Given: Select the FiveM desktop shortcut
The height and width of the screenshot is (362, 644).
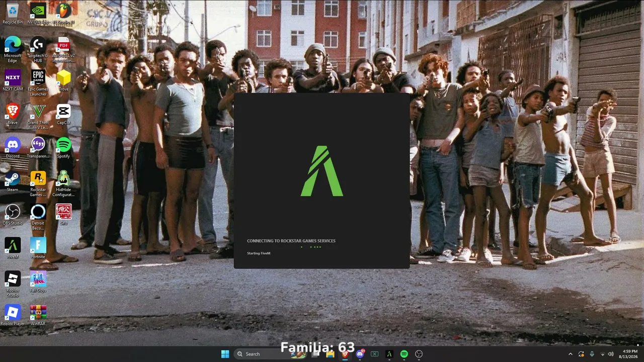Looking at the screenshot, I should 13,248.
